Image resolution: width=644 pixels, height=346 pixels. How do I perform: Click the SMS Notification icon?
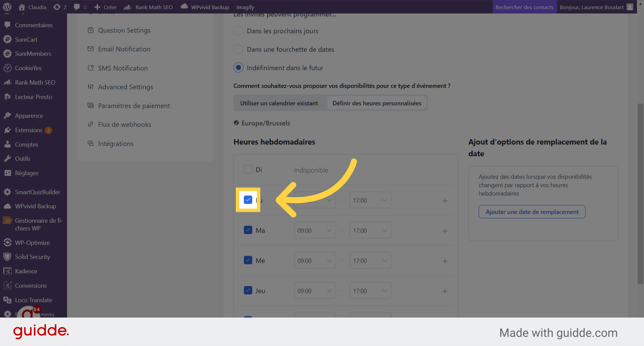(x=91, y=68)
